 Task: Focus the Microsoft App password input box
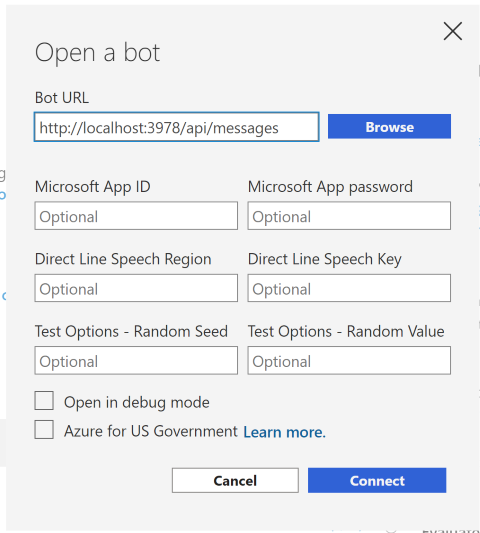349,216
